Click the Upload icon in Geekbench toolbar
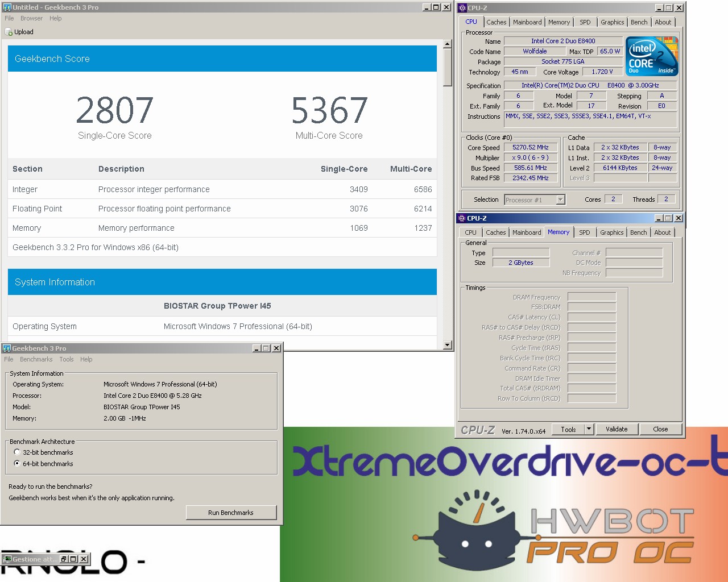 pos(9,32)
